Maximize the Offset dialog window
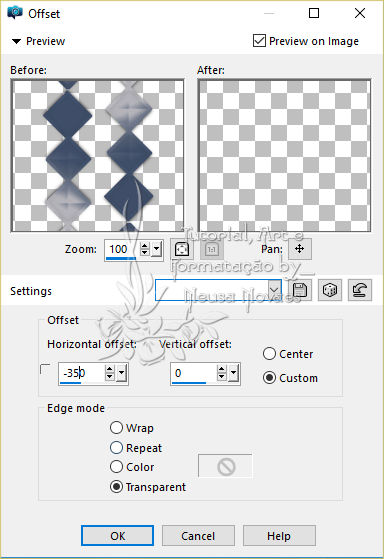 (314, 13)
